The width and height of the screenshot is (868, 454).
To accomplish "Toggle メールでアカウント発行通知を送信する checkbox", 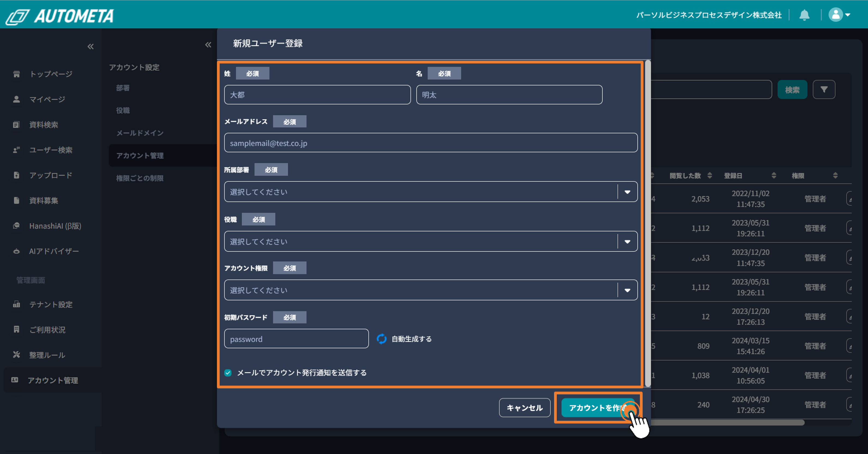I will click(x=228, y=373).
